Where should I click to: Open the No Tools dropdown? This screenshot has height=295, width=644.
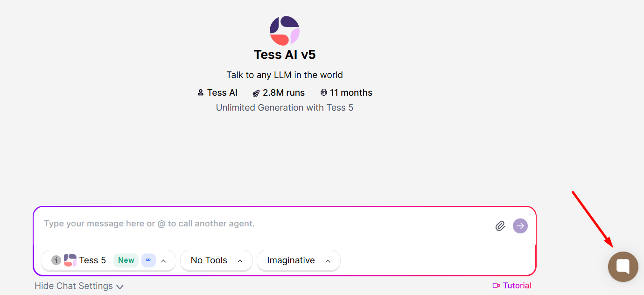click(216, 260)
